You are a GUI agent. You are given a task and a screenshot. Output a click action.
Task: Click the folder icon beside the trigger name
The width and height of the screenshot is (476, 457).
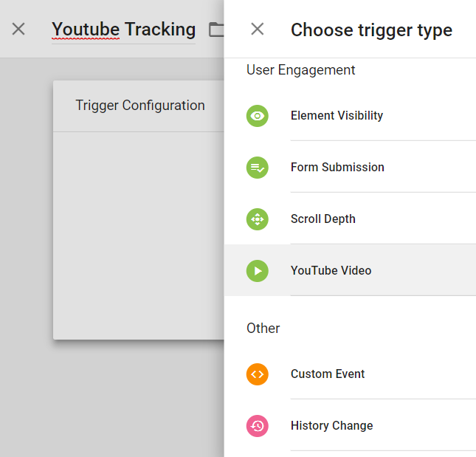(216, 30)
